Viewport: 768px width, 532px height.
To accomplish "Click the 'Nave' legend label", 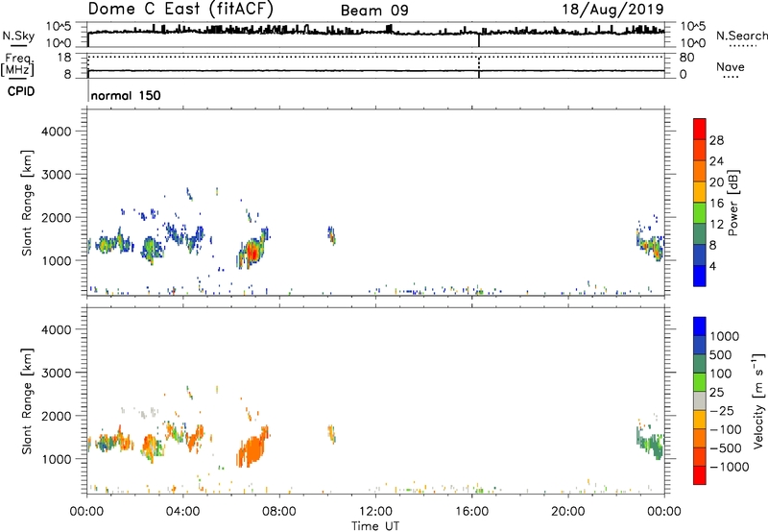I will pos(731,67).
